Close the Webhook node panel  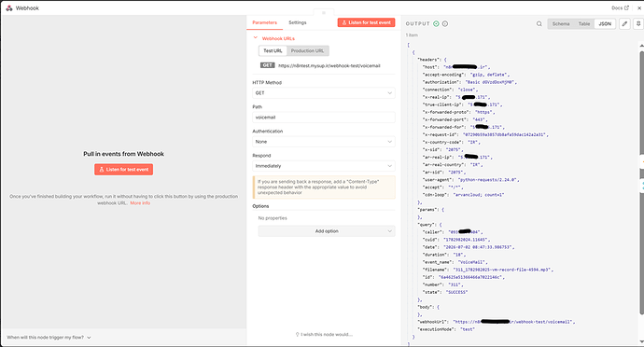click(x=639, y=7)
